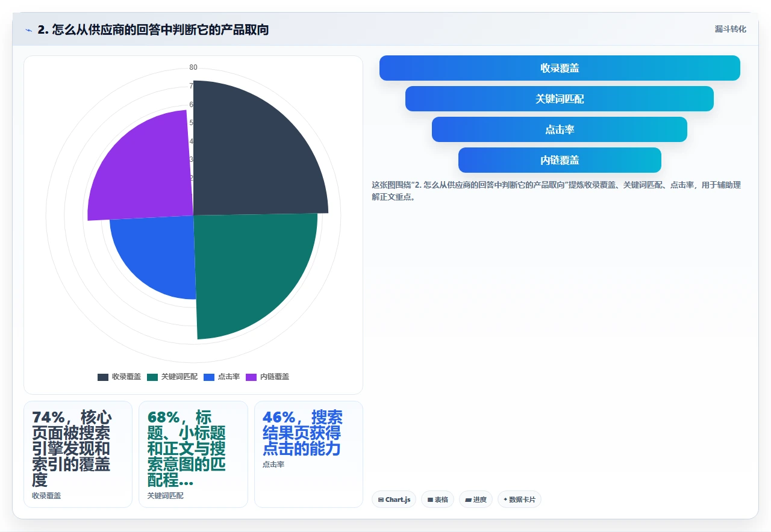Screen dimensions: 771x532
Task: Click the 收录覆盖 caption under the 74% card
Action: pyautogui.click(x=46, y=496)
